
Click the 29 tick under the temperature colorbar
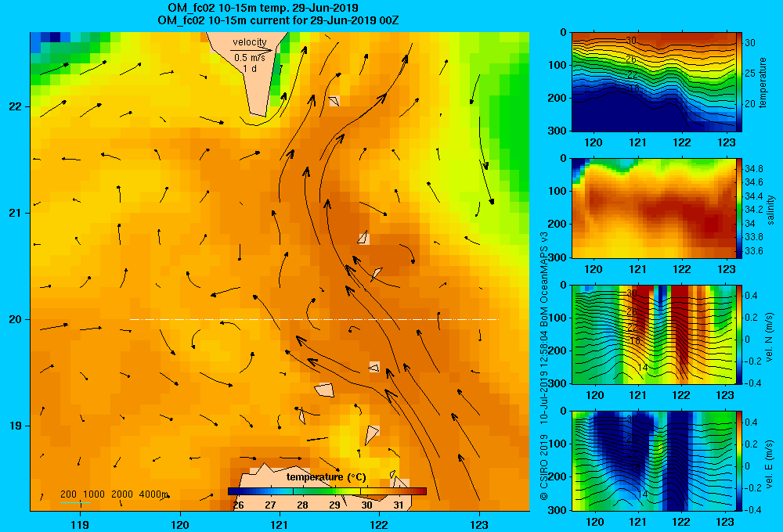coord(334,505)
